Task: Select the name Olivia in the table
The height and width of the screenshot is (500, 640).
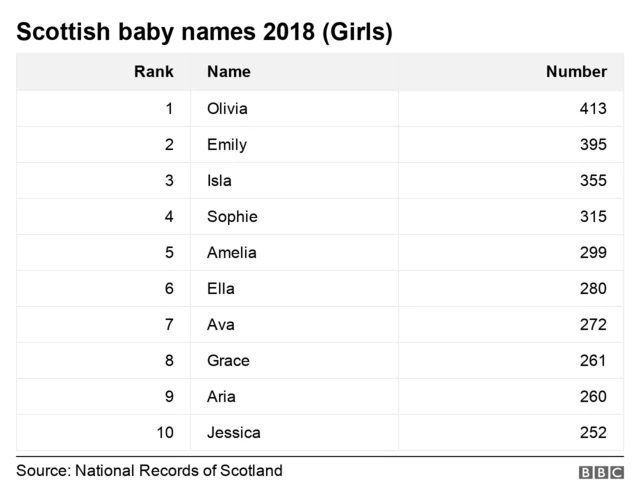Action: pos(227,108)
